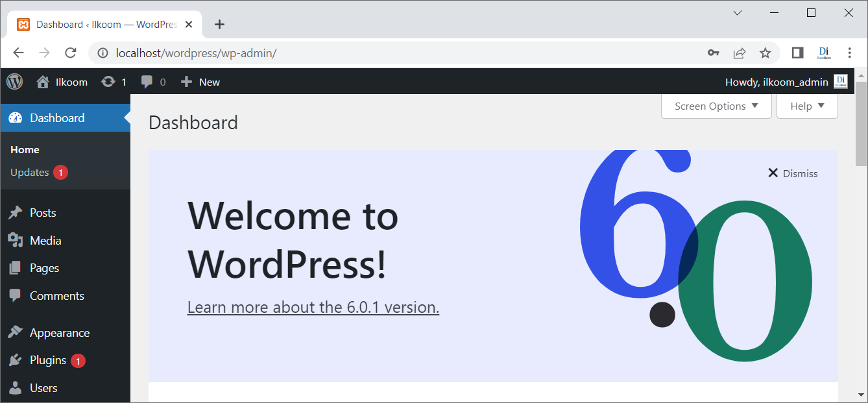Open the Media menu
868x403 pixels.
point(65,241)
